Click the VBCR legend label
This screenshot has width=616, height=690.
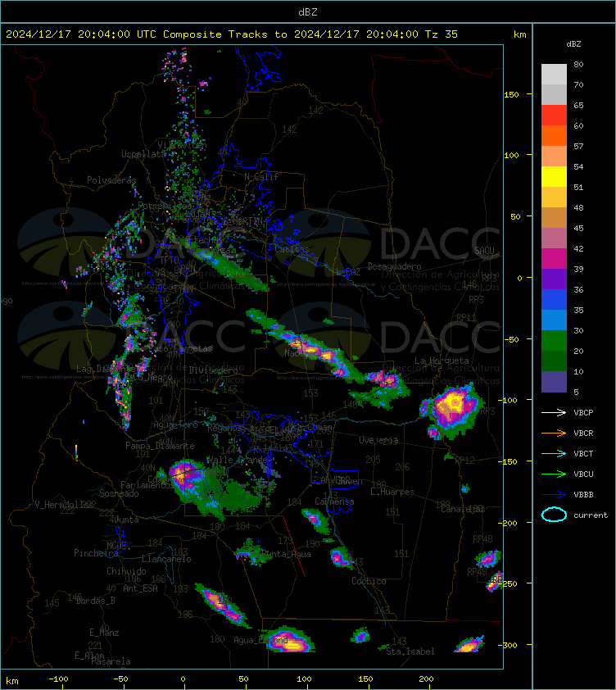(x=583, y=433)
